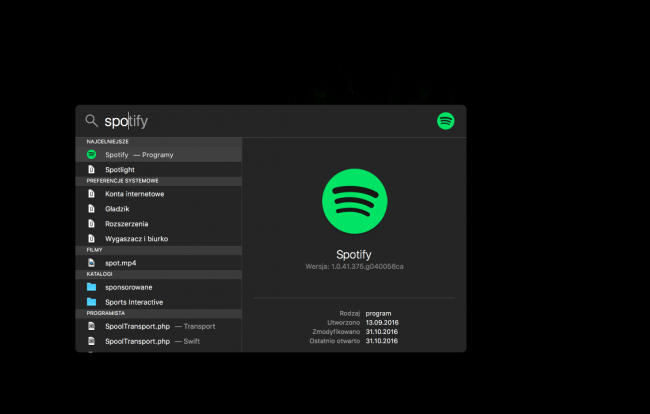The width and height of the screenshot is (650, 414).
Task: Open Konta internetowe preference
Action: click(159, 194)
